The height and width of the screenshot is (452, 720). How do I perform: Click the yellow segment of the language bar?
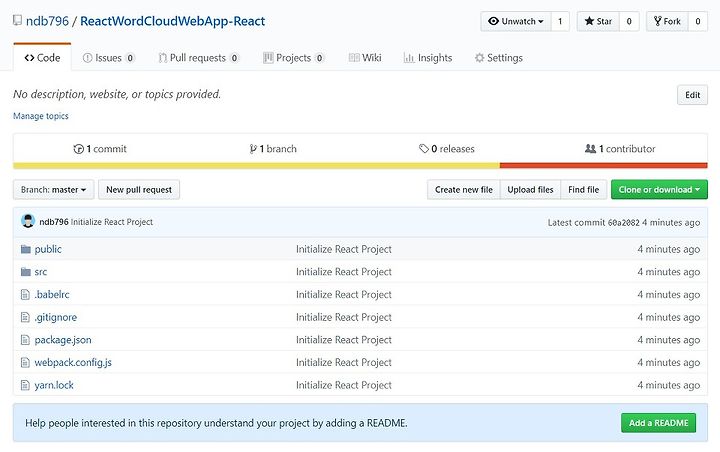(256, 165)
